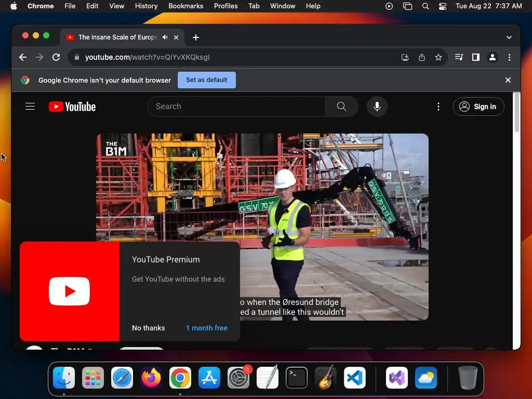Click Sign in button

tap(478, 107)
